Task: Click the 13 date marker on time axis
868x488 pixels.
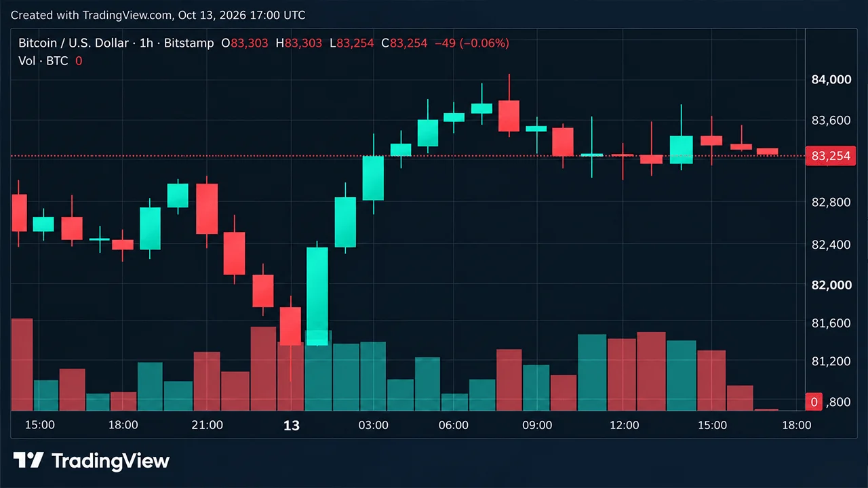Action: point(291,426)
